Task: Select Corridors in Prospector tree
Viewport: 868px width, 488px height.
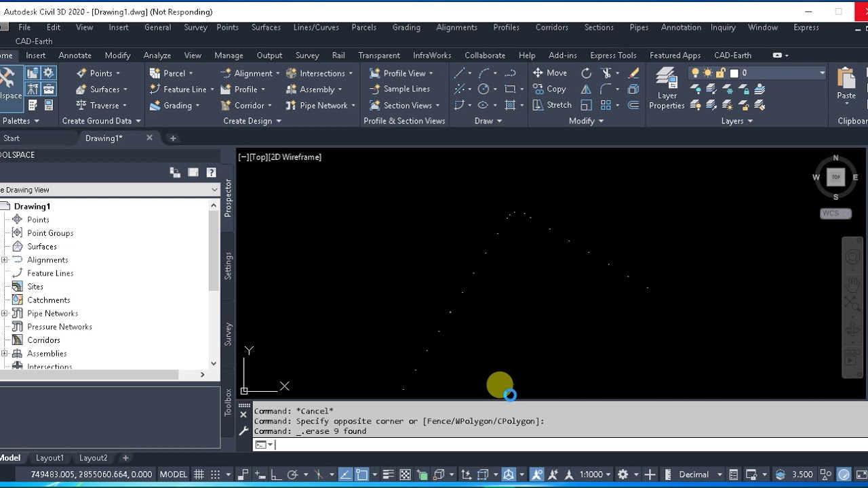Action: [43, 340]
